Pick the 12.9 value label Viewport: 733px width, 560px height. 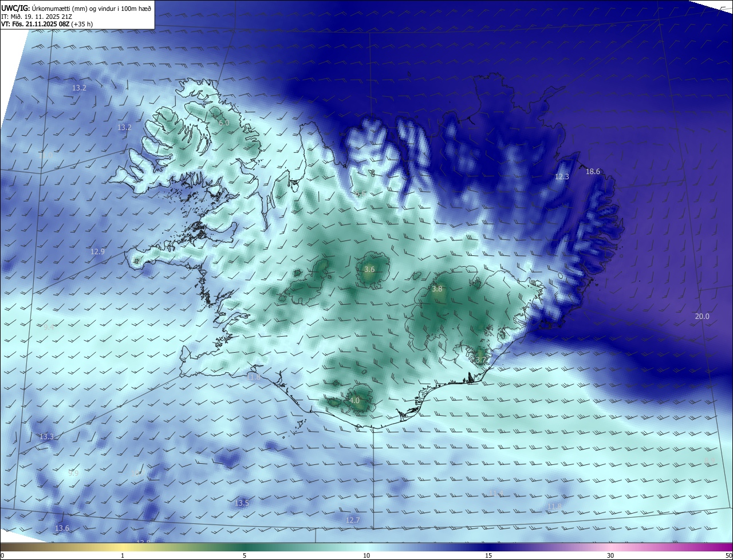pos(98,251)
